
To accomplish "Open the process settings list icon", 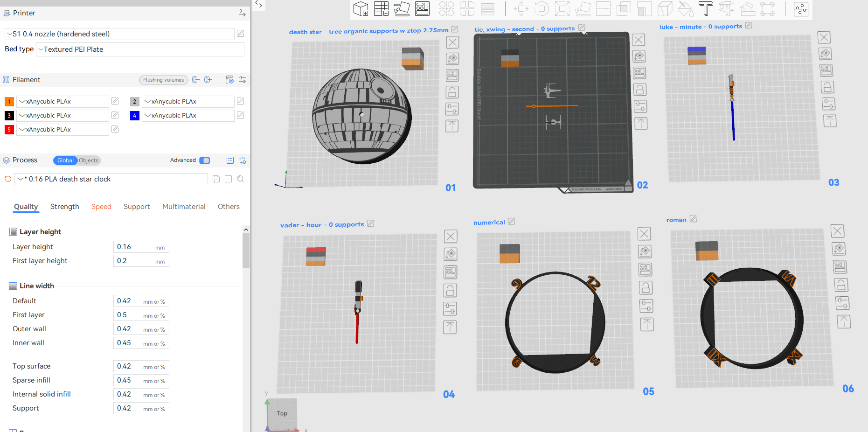I will [230, 160].
